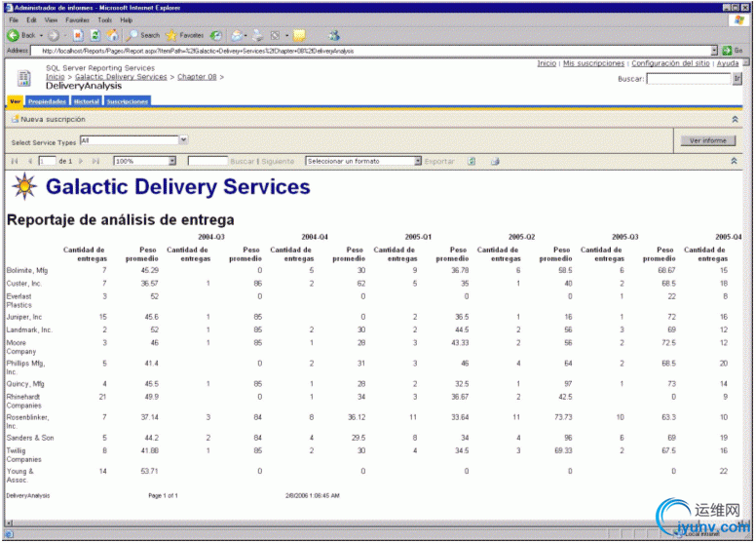
Task: Collapse the report toolbar chevron
Action: coord(734,161)
